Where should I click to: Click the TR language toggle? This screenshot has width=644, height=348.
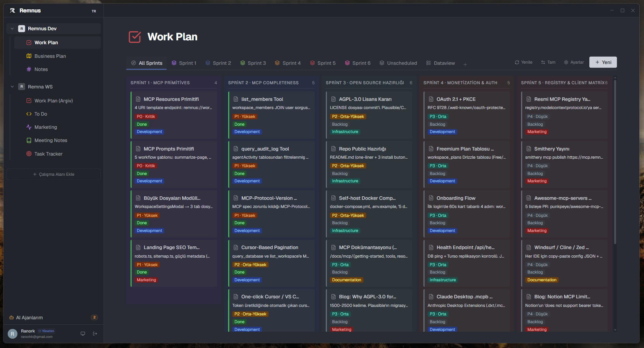[94, 11]
